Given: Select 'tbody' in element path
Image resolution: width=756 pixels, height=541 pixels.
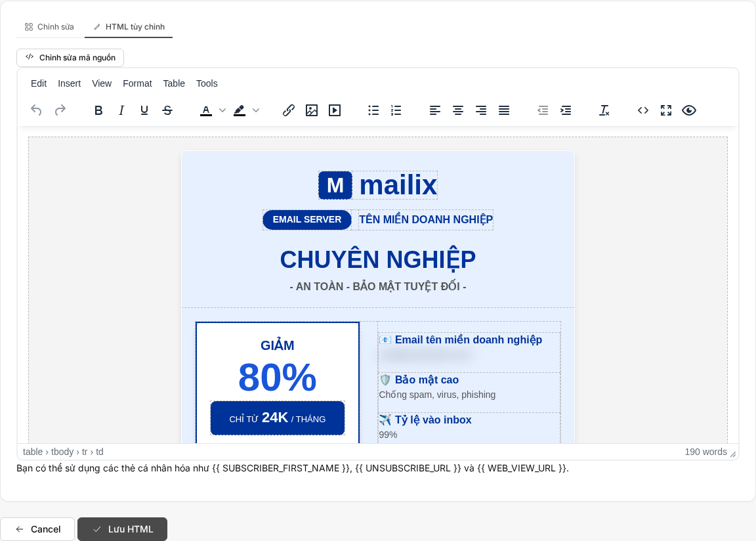Looking at the screenshot, I should (62, 452).
